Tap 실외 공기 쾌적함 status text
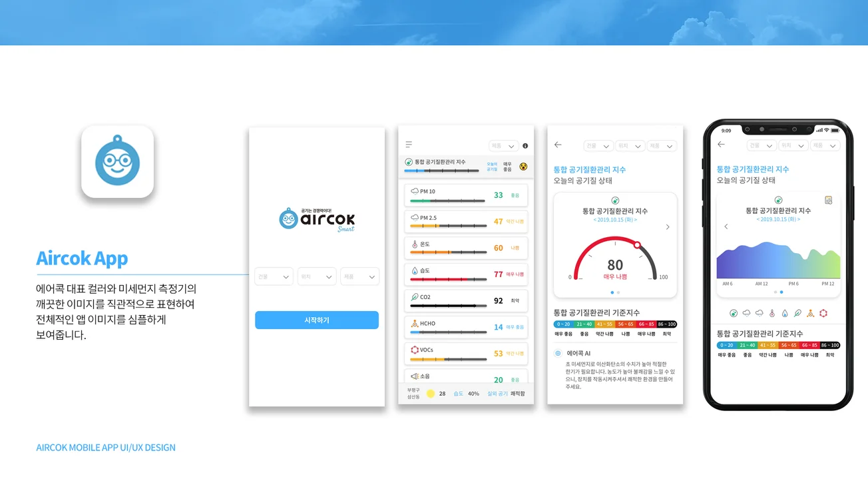The image size is (868, 489). pyautogui.click(x=506, y=394)
